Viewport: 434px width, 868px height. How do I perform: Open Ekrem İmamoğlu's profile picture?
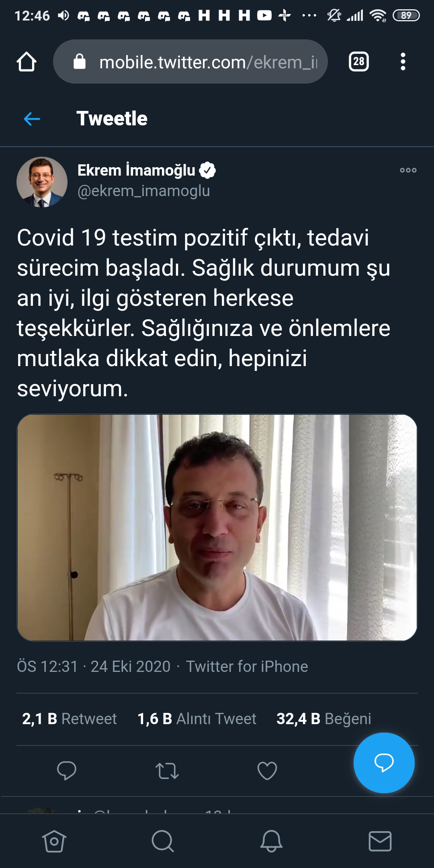(42, 182)
